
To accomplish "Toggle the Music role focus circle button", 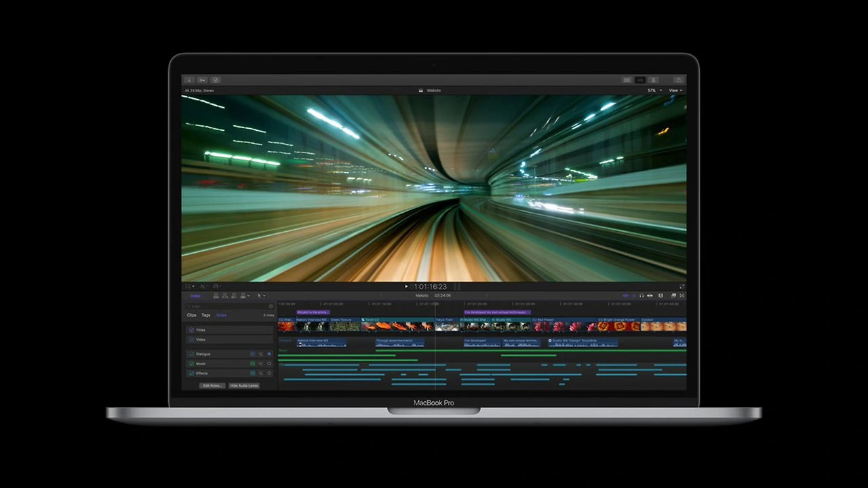I will pos(269,363).
